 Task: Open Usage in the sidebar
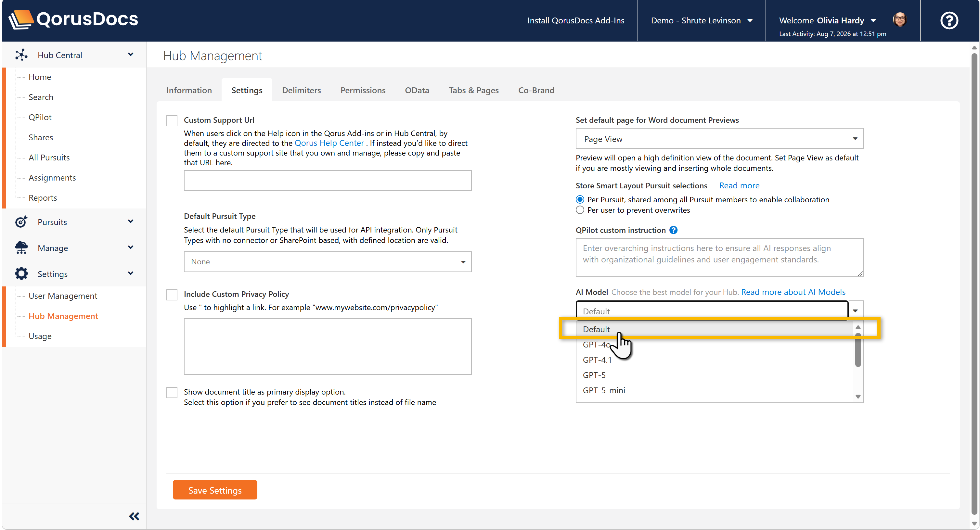(40, 336)
